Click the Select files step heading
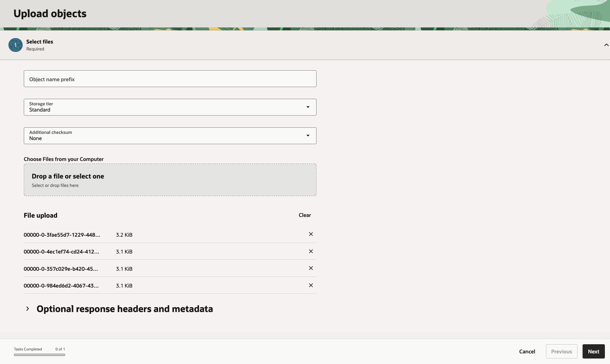 click(40, 42)
